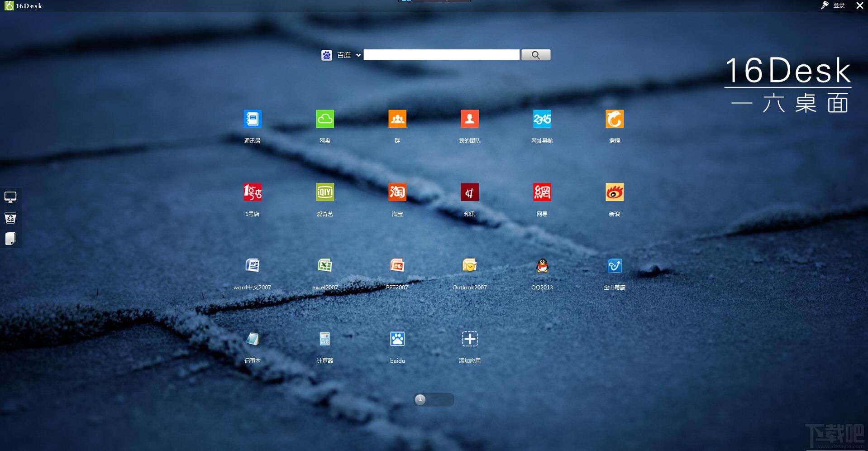868x451 pixels.
Task: Launch excel2007
Action: click(x=324, y=265)
